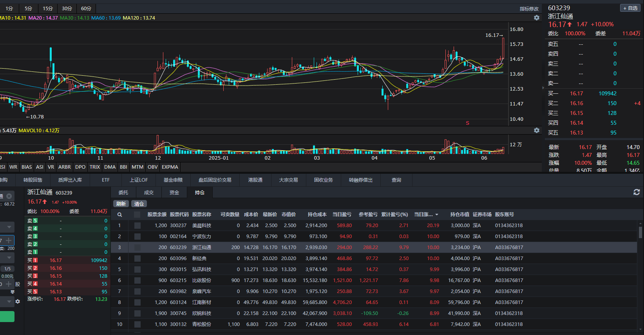The height and width of the screenshot is (335, 644).
Task: Select the MTM indicator
Action: (x=137, y=167)
